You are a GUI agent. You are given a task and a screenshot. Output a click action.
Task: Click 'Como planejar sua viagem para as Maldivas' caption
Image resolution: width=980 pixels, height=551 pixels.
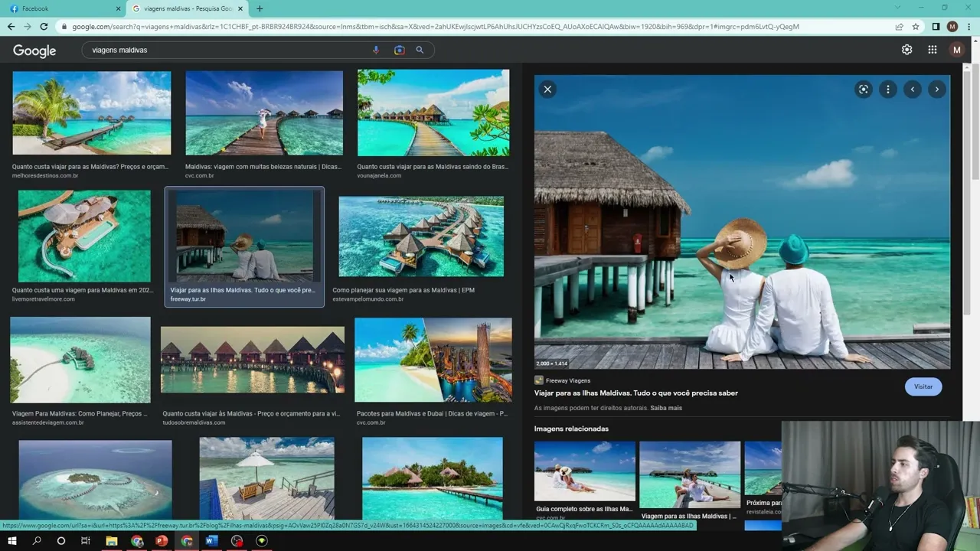[403, 291]
